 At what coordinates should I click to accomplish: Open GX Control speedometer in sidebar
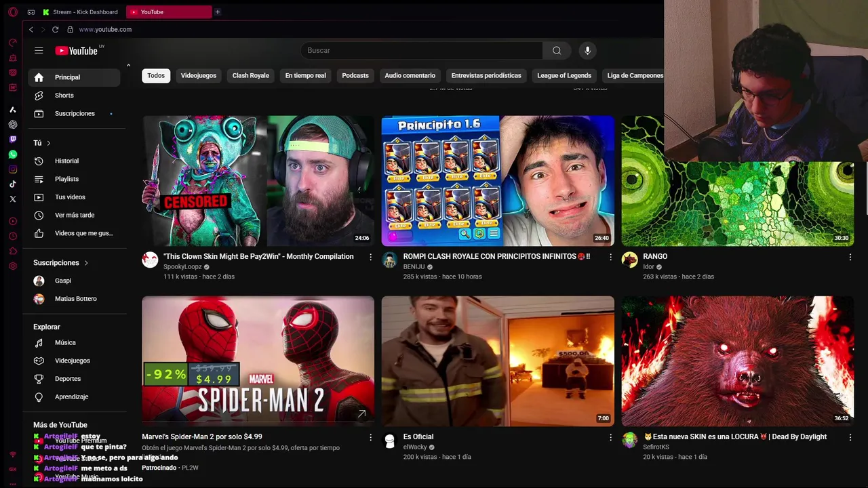tap(13, 43)
